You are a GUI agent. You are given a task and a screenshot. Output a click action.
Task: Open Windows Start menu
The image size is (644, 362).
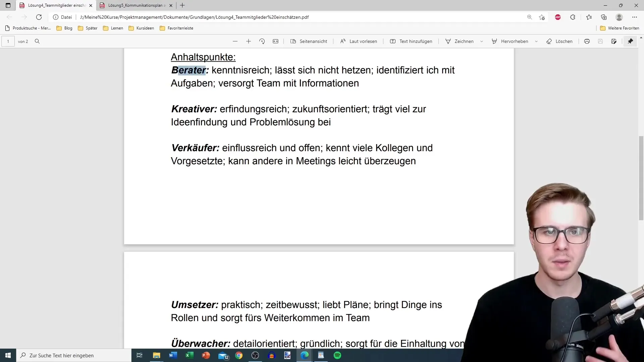click(8, 355)
